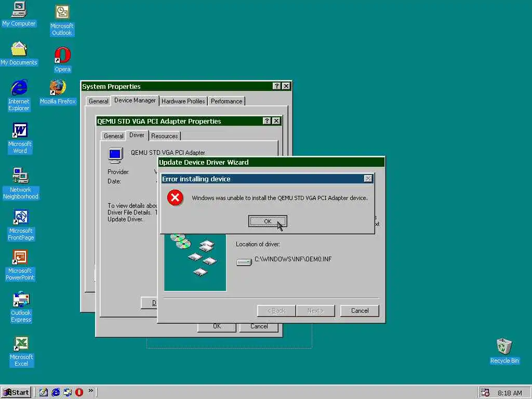Screen dimensions: 532x399
Task: Select the Microsoft Excel desktop shortcut
Action: coord(21,352)
